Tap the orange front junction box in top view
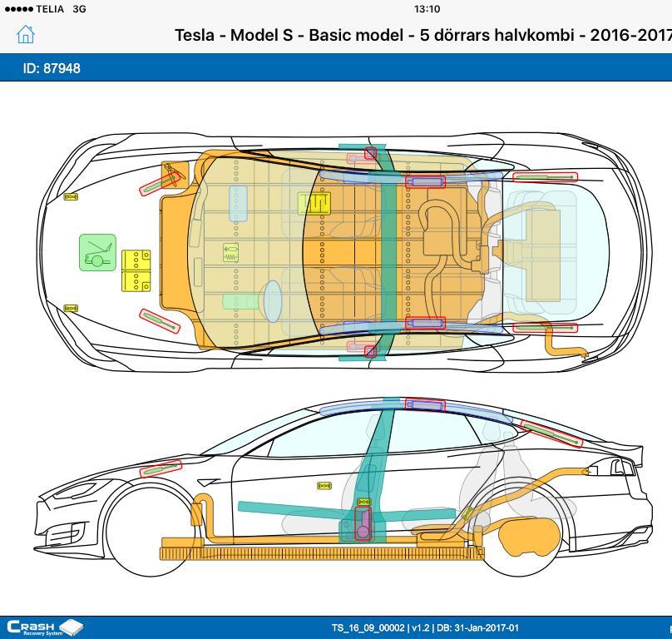672x639 pixels. tap(175, 252)
